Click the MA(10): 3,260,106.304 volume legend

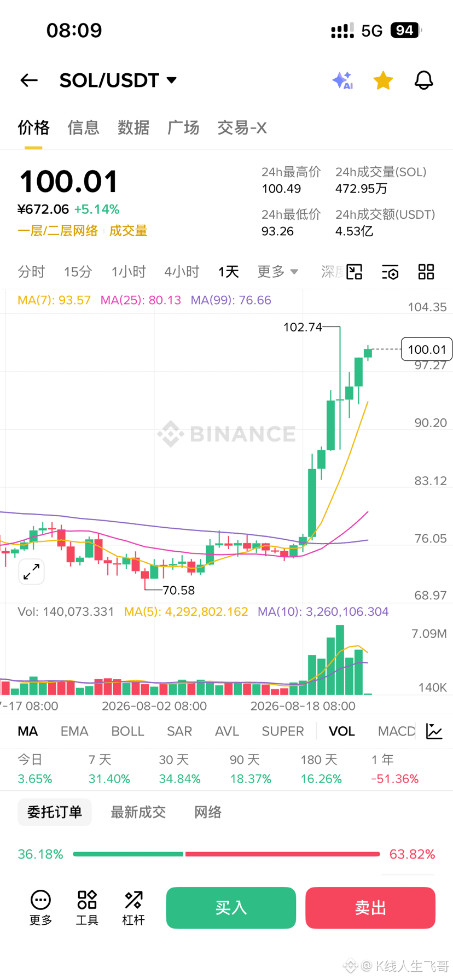pos(323,611)
